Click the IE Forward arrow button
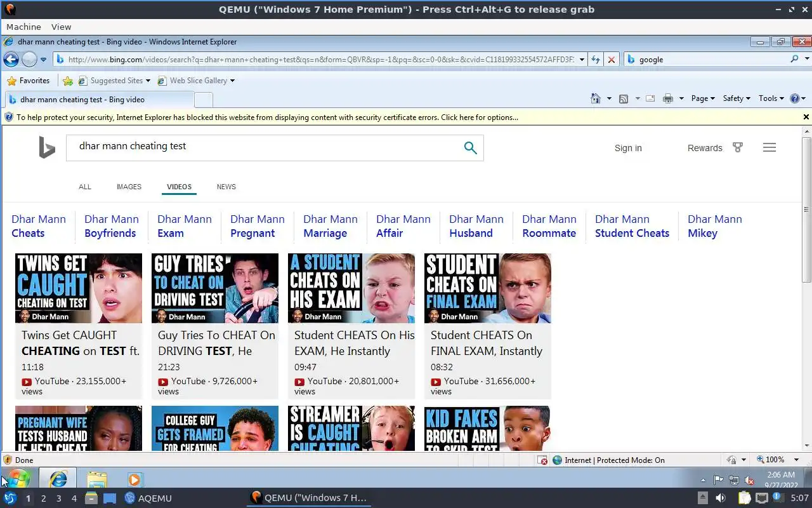The height and width of the screenshot is (508, 812). (29, 60)
